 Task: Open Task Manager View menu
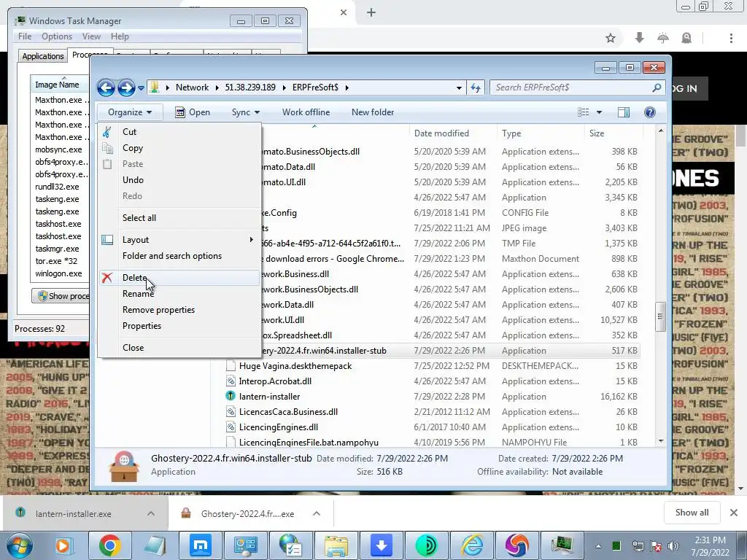[91, 36]
